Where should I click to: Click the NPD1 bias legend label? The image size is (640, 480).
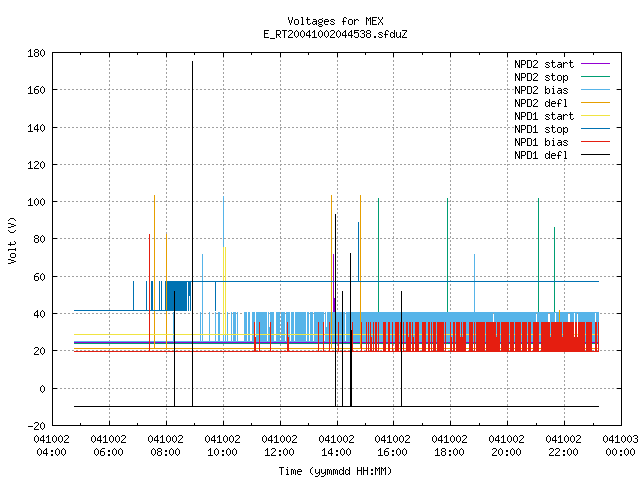pyautogui.click(x=541, y=142)
